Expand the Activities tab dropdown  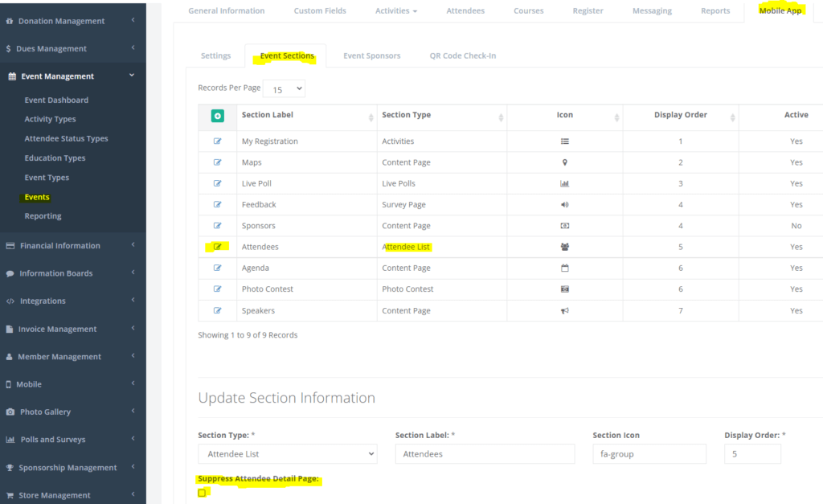(x=396, y=11)
